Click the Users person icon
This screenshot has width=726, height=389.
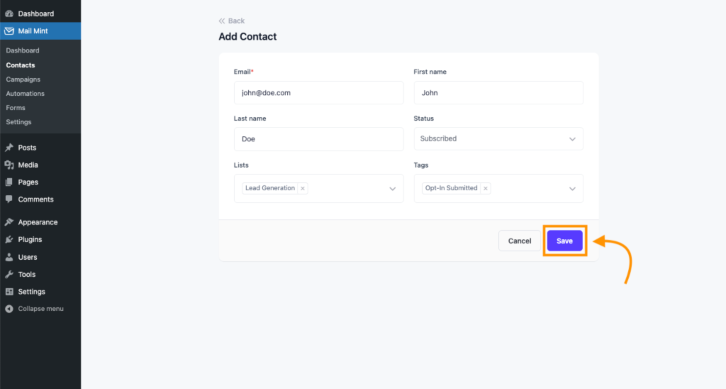pos(9,257)
